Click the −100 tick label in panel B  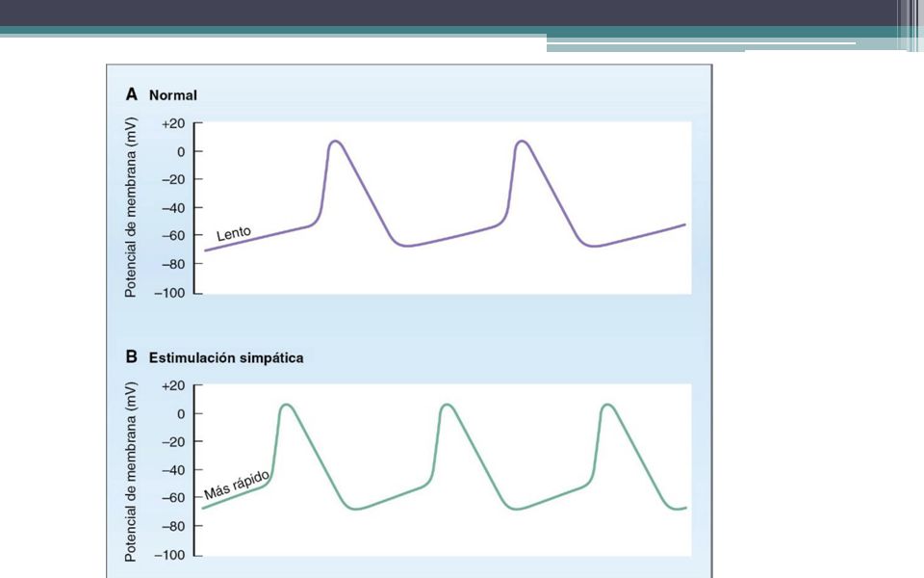[x=169, y=556]
